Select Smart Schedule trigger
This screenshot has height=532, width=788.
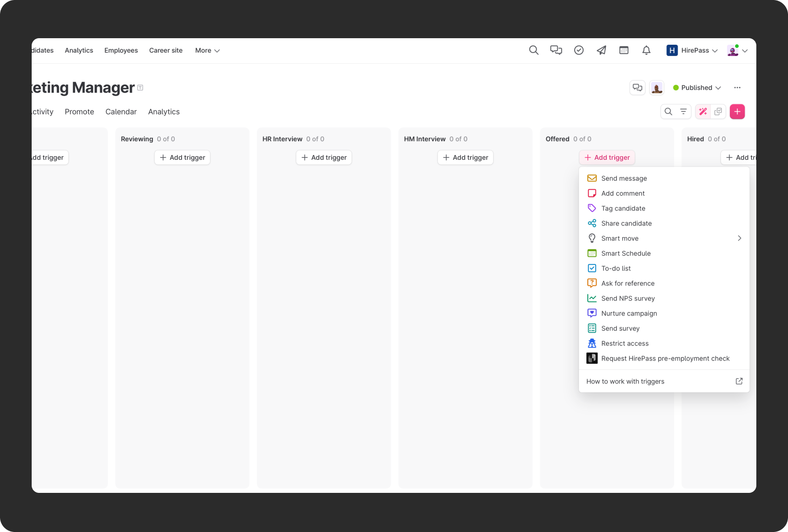click(x=664, y=253)
